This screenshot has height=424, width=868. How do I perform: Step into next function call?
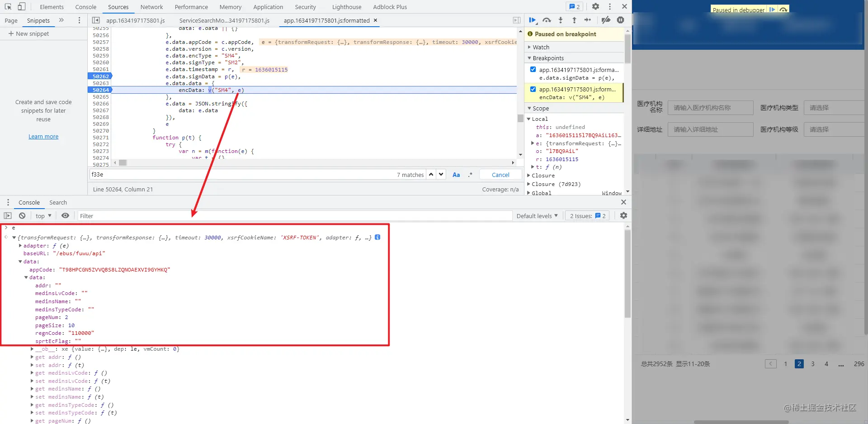click(561, 20)
